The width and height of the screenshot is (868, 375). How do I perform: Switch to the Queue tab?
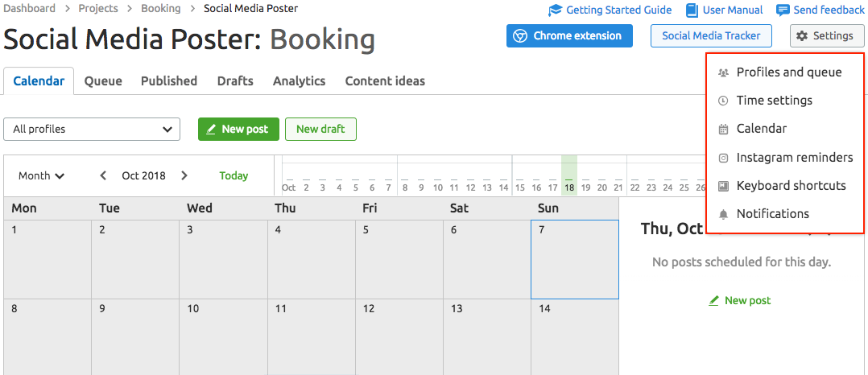103,81
